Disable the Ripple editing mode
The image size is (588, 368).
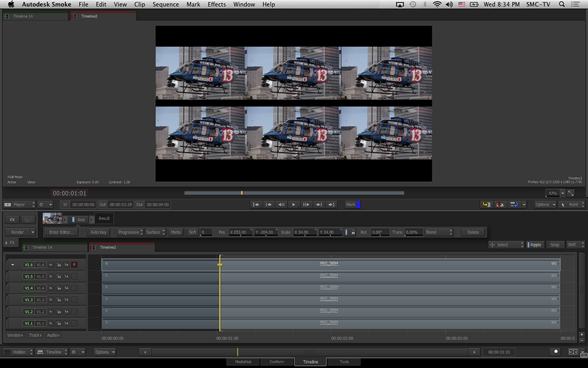point(535,245)
